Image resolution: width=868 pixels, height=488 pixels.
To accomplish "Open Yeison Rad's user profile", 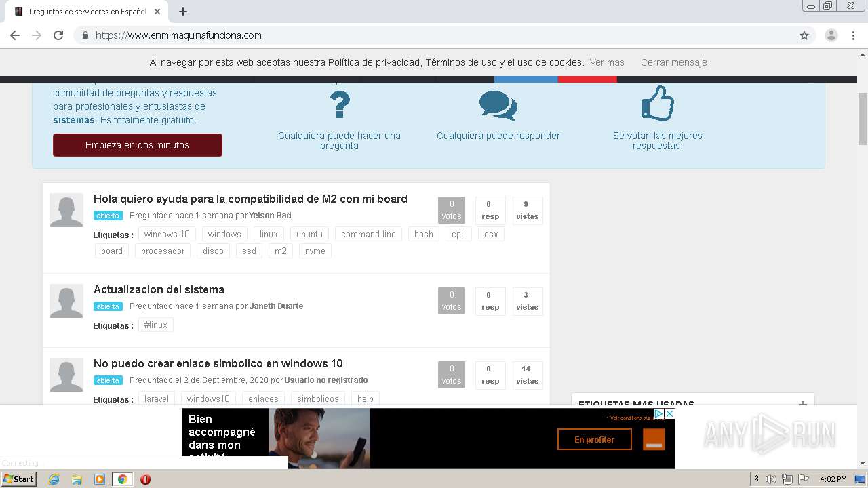I will (270, 216).
